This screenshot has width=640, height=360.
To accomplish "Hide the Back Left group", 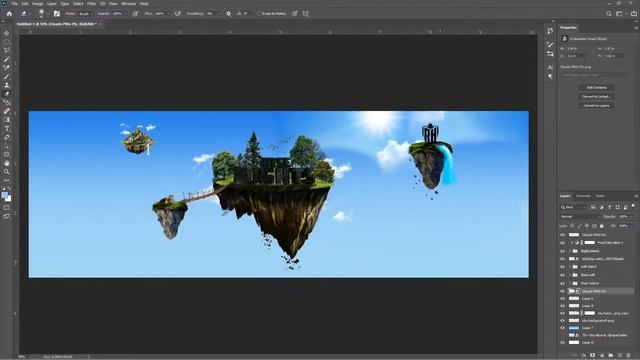I will 562,275.
